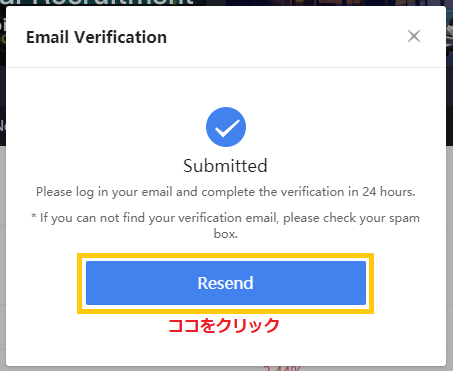Click the '24 hours' text in the message

point(389,192)
